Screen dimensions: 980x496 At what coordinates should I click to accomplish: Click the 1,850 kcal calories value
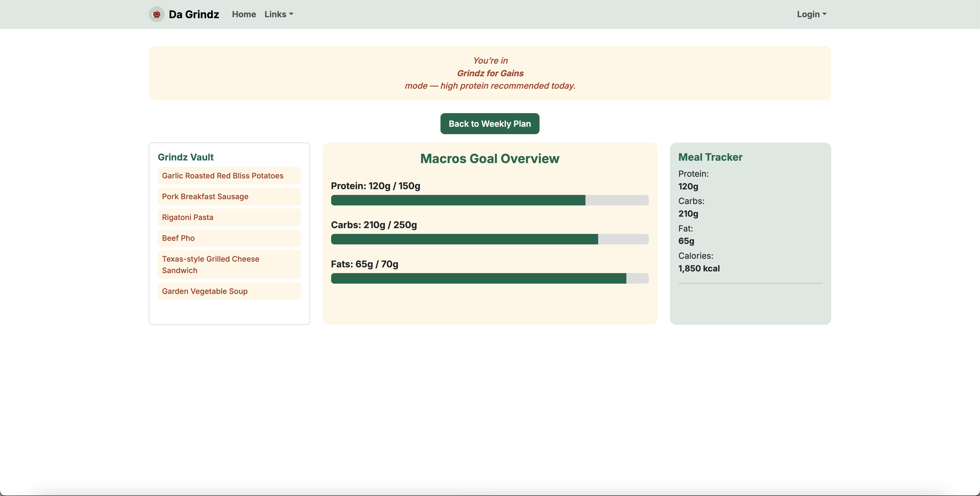(698, 269)
